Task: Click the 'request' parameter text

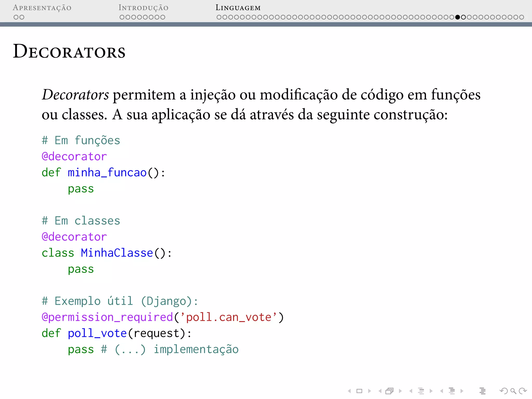Action: coord(156,334)
